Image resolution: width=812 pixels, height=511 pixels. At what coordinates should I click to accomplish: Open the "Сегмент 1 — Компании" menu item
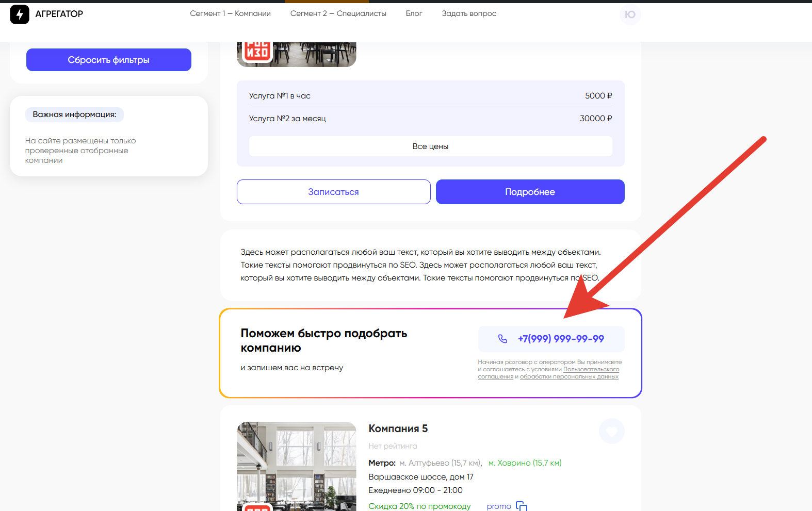[230, 13]
